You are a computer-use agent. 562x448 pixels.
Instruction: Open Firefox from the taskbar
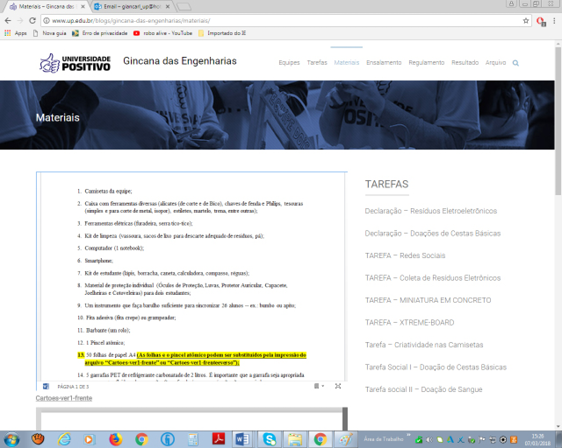[x=115, y=439]
